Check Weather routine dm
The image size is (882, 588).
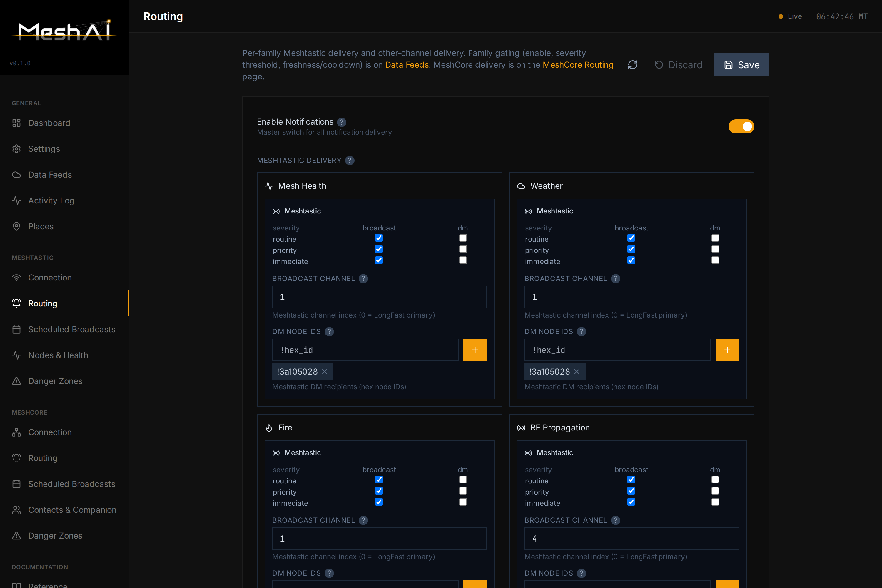[x=715, y=238]
